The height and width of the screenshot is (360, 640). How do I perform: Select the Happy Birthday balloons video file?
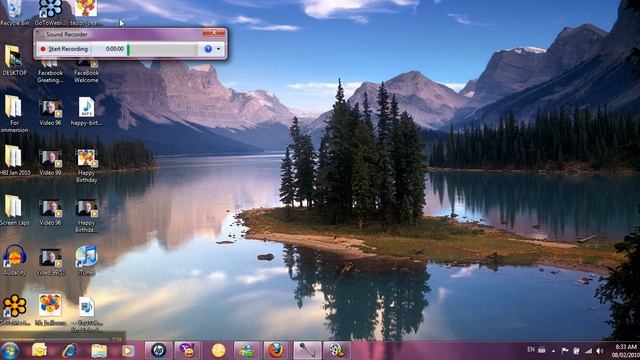pyautogui.click(x=86, y=165)
